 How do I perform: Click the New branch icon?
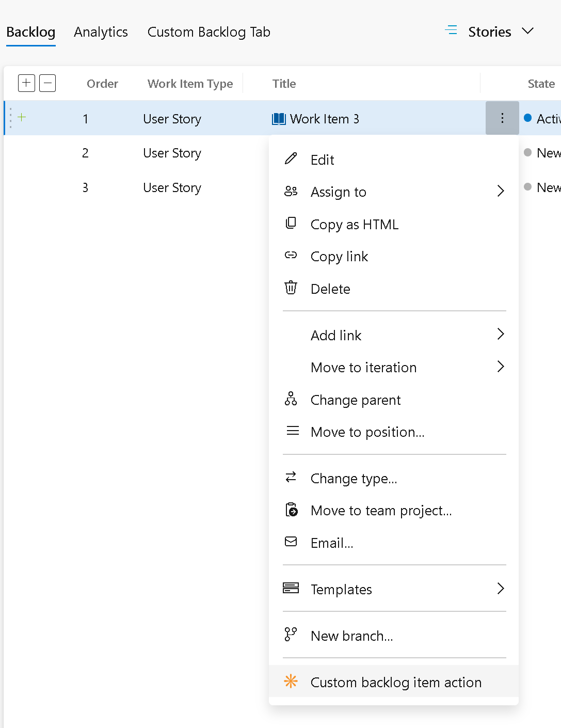(x=291, y=635)
